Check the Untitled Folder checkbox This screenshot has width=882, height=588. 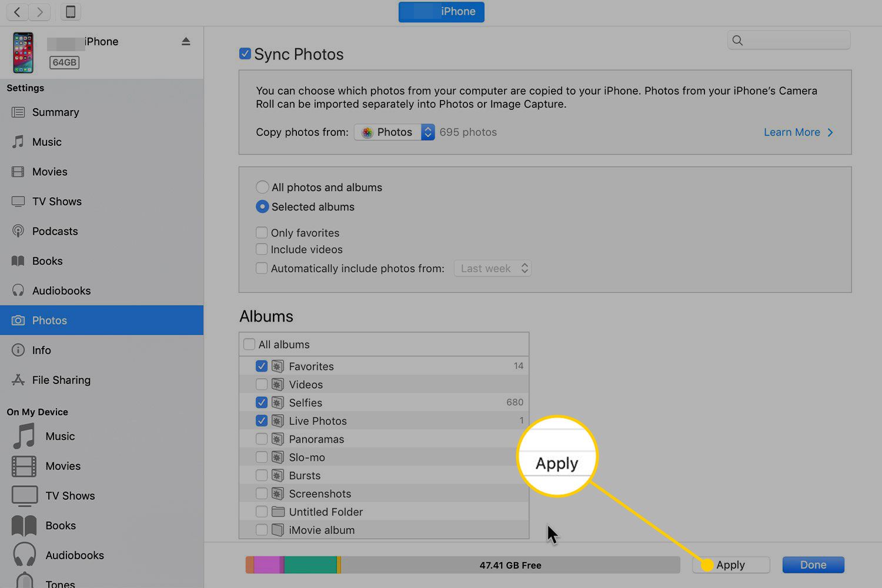(262, 512)
